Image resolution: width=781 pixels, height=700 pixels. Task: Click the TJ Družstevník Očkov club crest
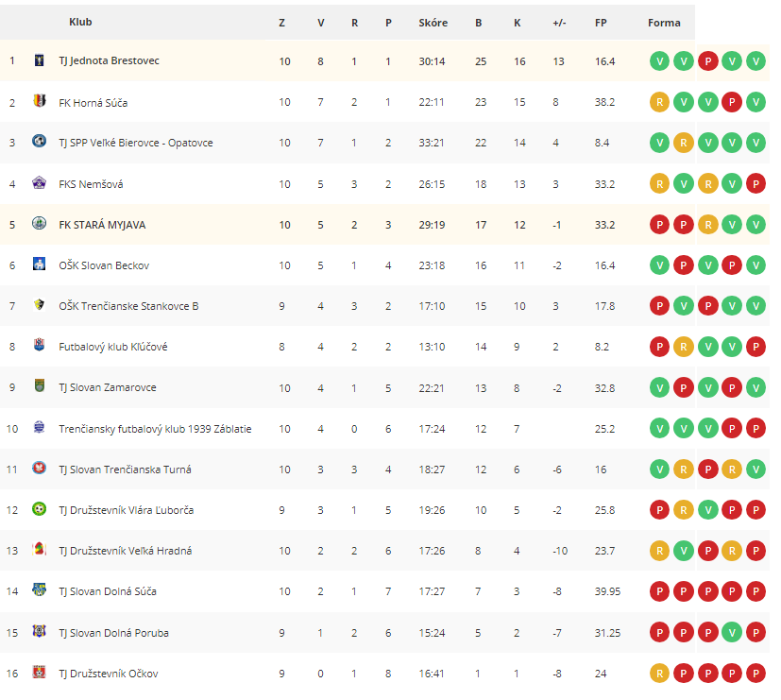pos(39,672)
